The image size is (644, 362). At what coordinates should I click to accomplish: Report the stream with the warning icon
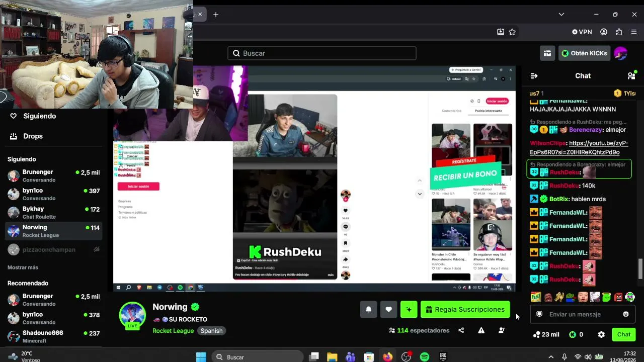tap(481, 330)
